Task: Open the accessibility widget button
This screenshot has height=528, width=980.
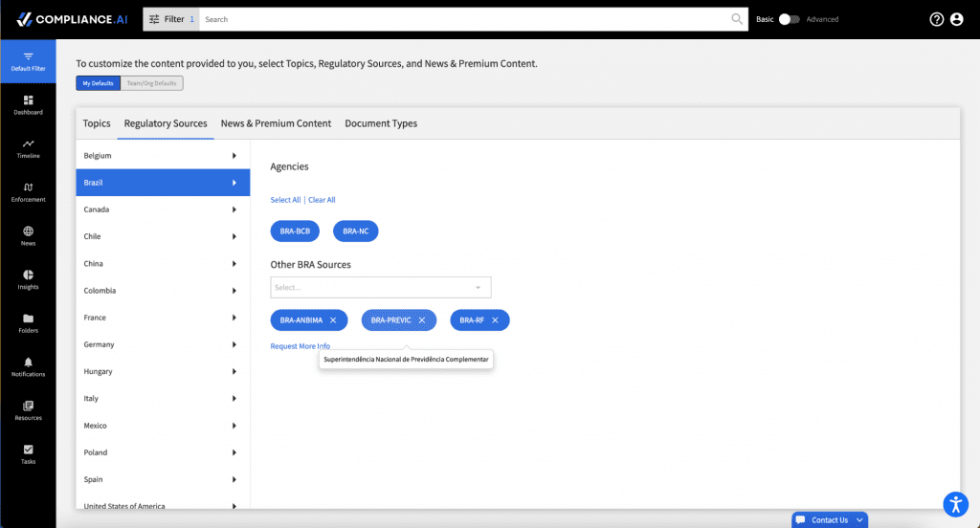Action: pos(956,504)
